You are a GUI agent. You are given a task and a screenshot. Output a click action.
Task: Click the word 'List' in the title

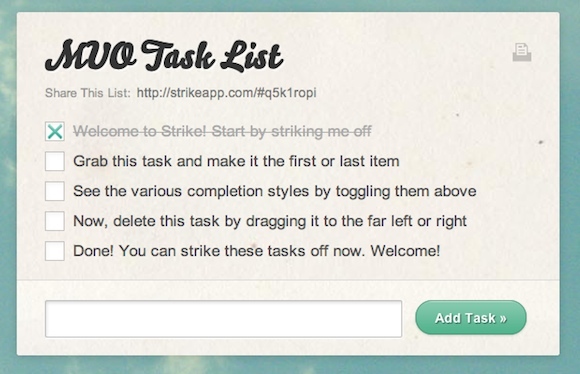[252, 56]
